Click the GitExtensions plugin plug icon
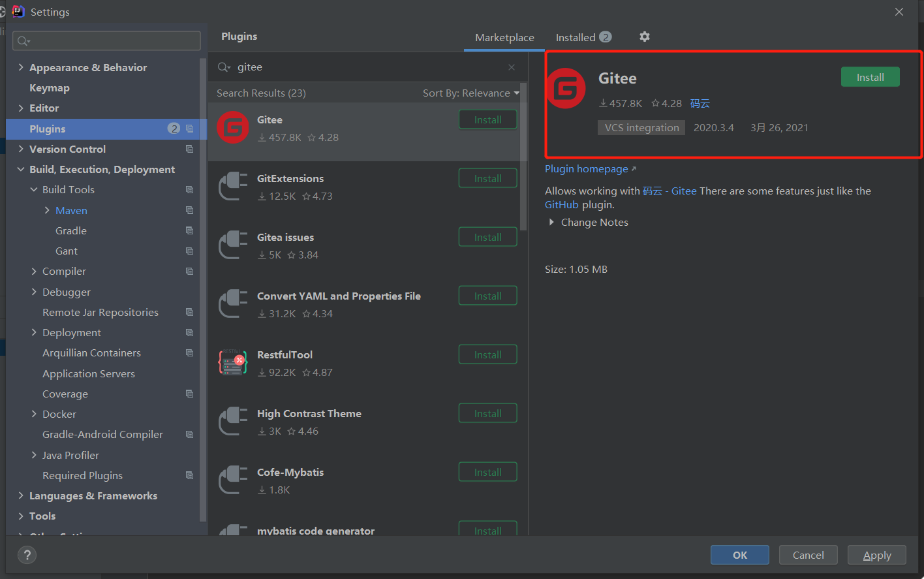This screenshot has width=924, height=579. click(233, 186)
